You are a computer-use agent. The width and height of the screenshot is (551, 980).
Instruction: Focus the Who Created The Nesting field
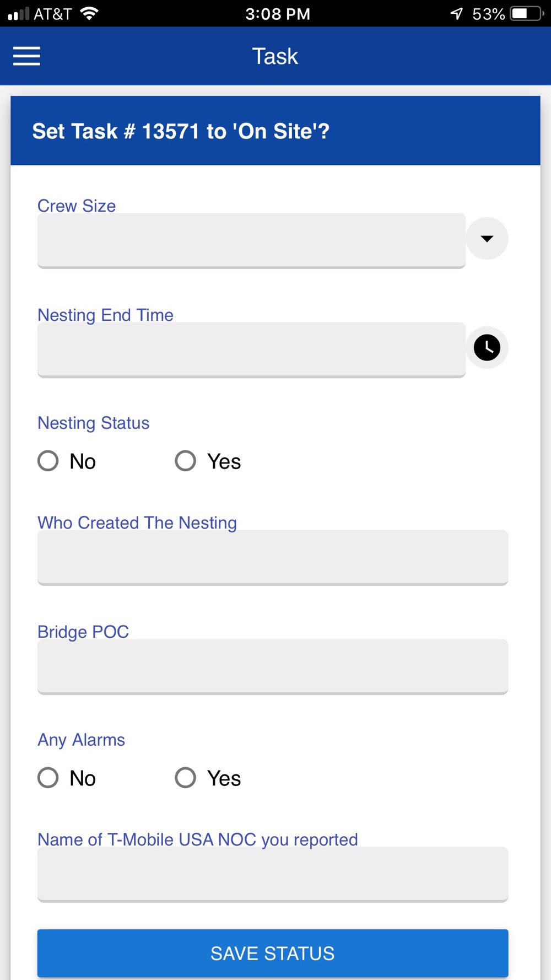(273, 558)
